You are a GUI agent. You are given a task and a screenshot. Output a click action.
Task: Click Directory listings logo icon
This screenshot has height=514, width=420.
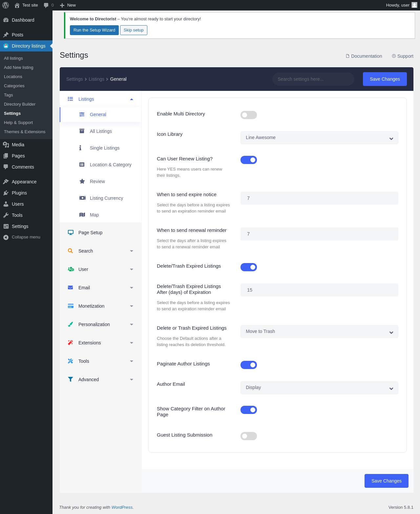6,46
